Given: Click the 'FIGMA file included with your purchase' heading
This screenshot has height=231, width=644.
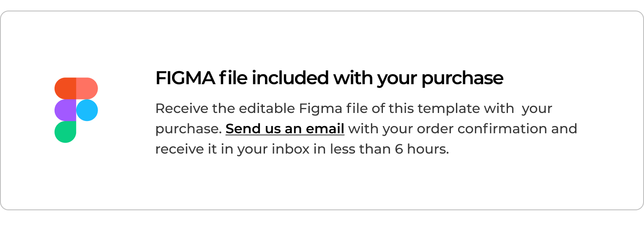Looking at the screenshot, I should click(x=329, y=78).
